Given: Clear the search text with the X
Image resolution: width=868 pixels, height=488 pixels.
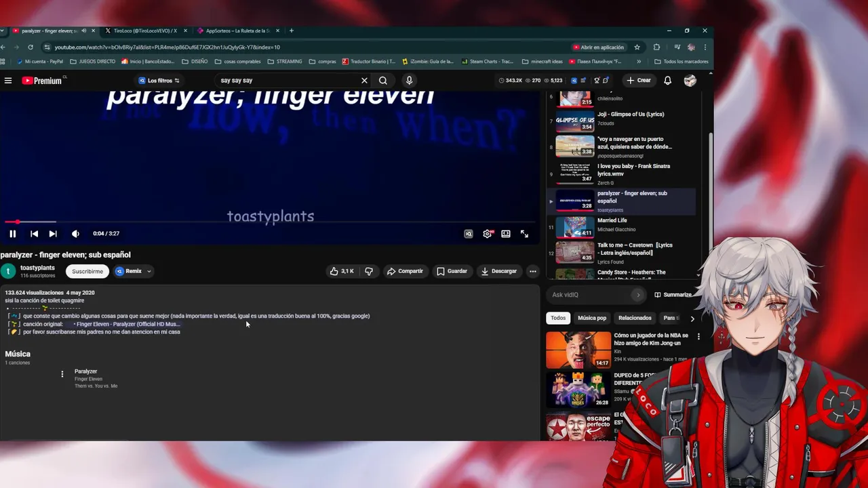Looking at the screenshot, I should pos(364,81).
